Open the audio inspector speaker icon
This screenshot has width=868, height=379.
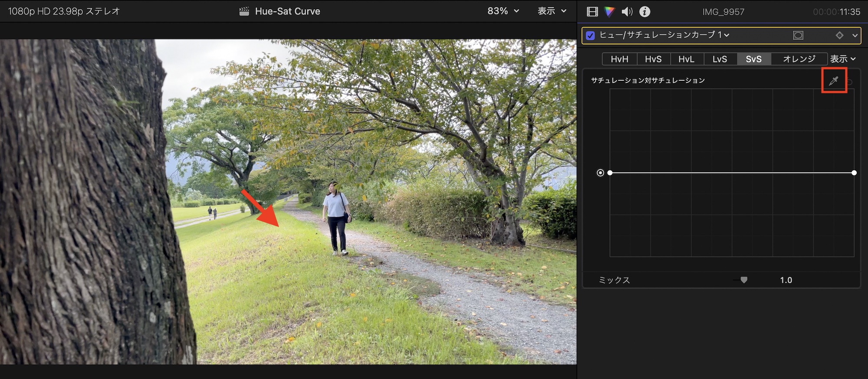click(627, 12)
